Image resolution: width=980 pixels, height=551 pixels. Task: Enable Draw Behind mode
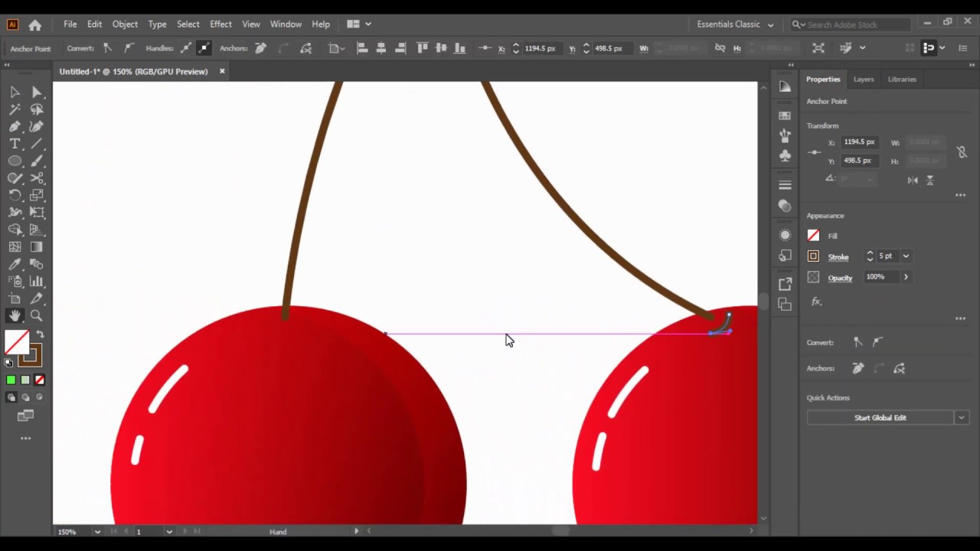(x=25, y=397)
